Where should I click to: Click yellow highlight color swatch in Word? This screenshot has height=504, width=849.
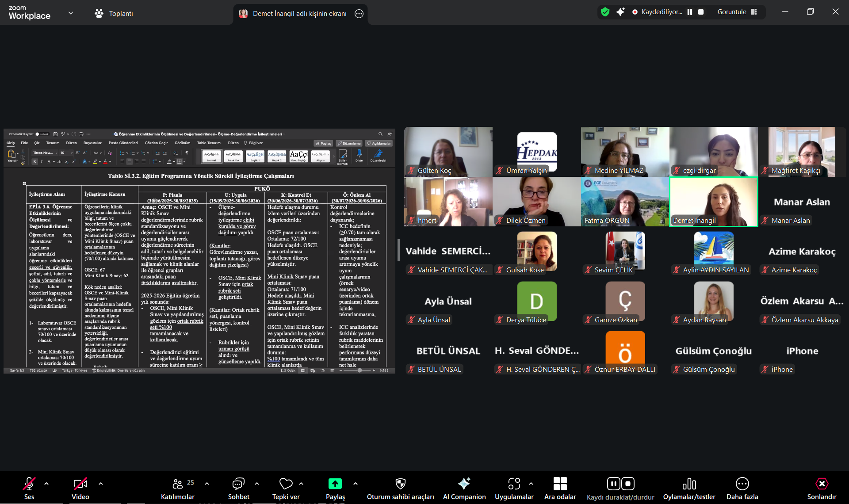click(x=95, y=162)
